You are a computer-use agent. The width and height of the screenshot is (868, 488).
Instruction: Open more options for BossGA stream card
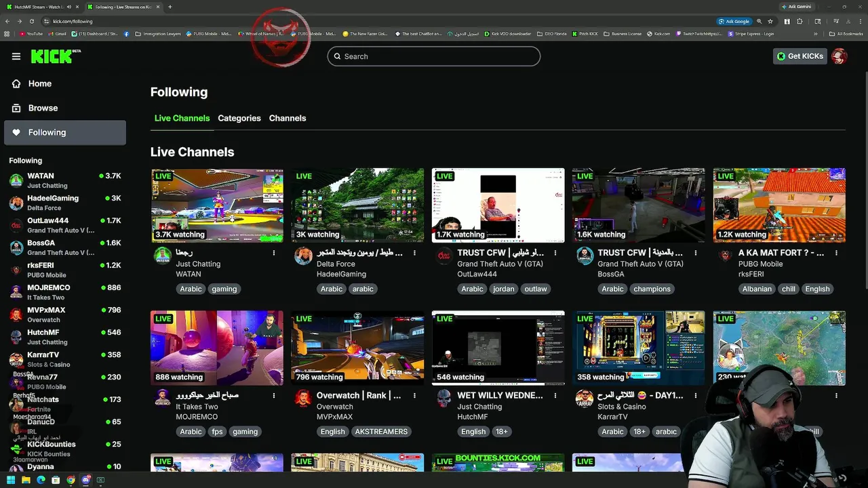coord(695,253)
